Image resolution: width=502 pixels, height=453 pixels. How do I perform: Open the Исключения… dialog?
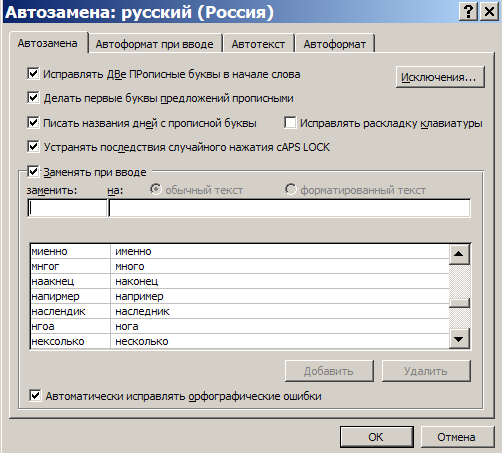click(440, 77)
